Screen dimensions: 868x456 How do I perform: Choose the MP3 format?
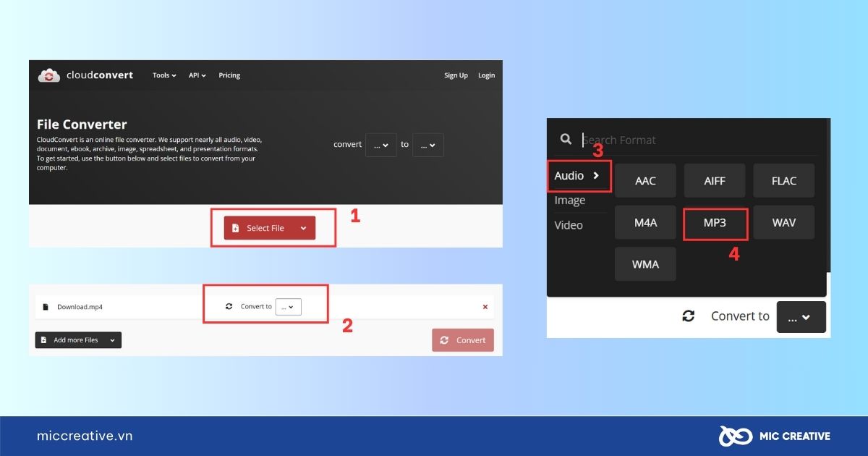coord(715,223)
